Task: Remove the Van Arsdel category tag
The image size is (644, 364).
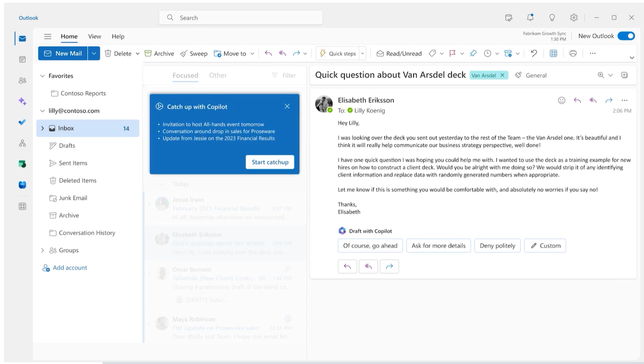Action: pyautogui.click(x=502, y=75)
